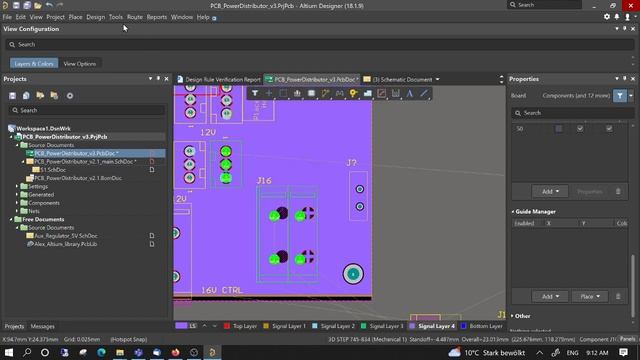Click the trash icon beside Place button
The width and height of the screenshot is (640, 360).
618,296
